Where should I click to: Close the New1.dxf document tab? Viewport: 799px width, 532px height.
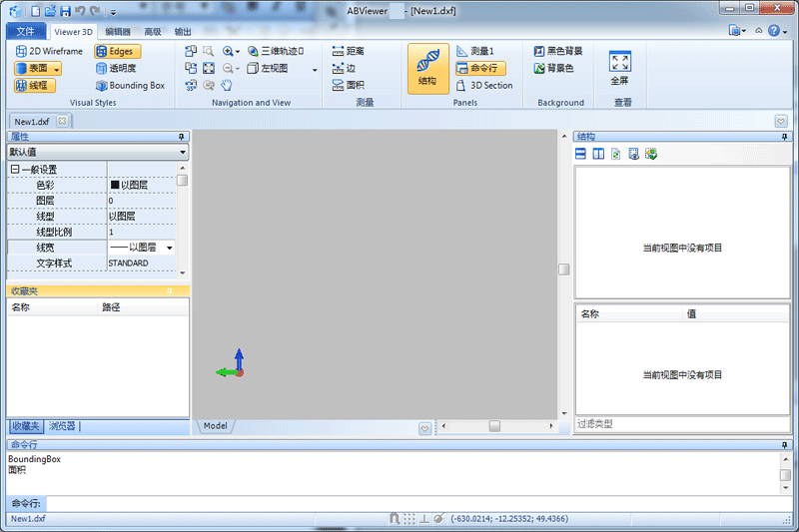pos(62,121)
